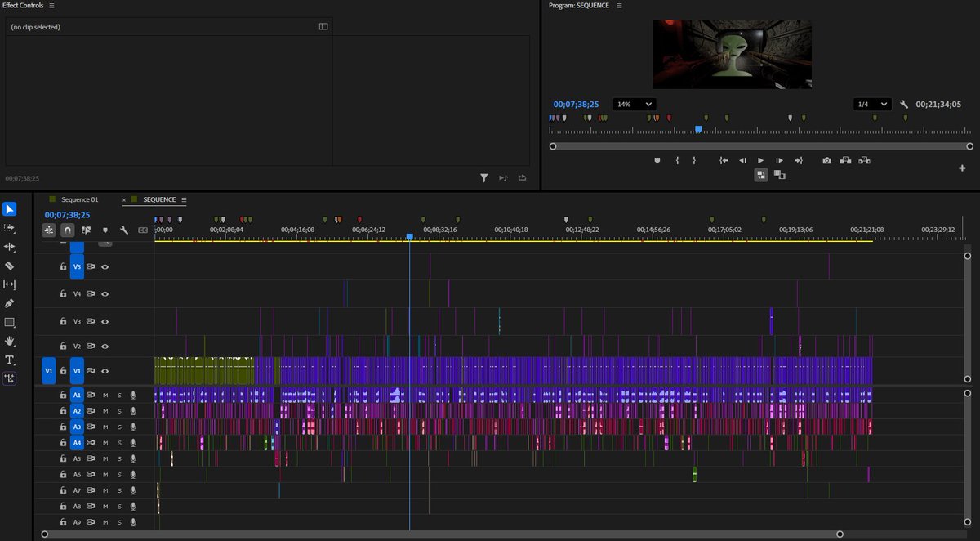Click the Program Monitor zoom scroll bar

coord(761,146)
